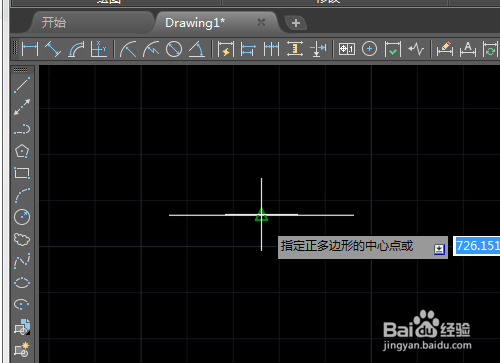Activate the Polygon draw tool
The height and width of the screenshot is (363, 500).
(x=22, y=151)
